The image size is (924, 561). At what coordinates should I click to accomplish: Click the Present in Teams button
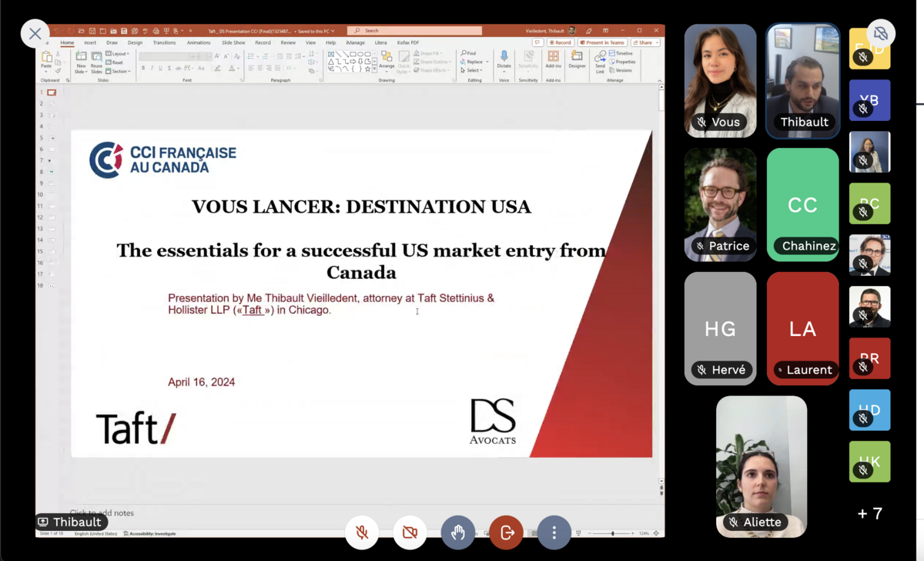(603, 42)
